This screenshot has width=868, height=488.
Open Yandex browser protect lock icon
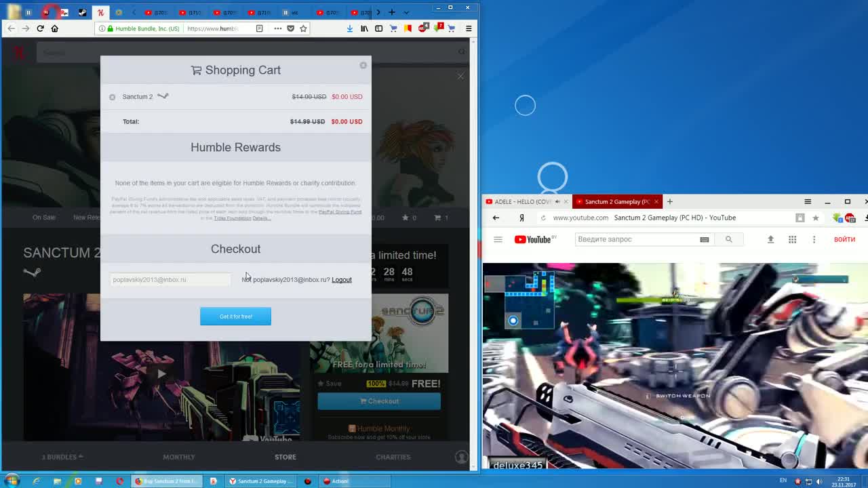(x=800, y=218)
